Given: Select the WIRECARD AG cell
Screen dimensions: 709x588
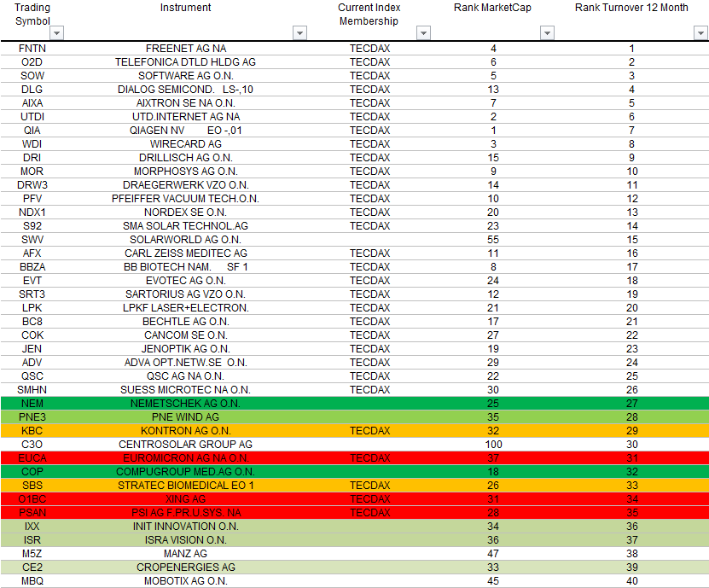Looking at the screenshot, I should [x=185, y=144].
